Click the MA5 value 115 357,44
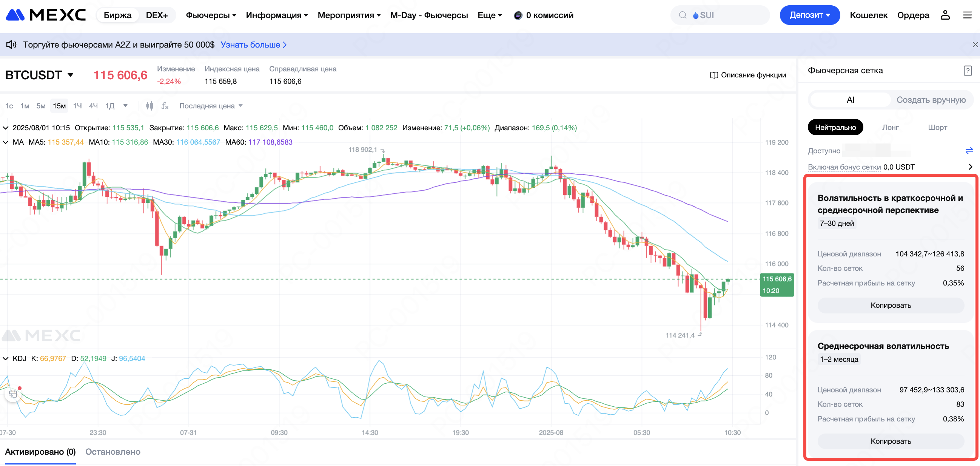Image resolution: width=980 pixels, height=466 pixels. pyautogui.click(x=66, y=142)
